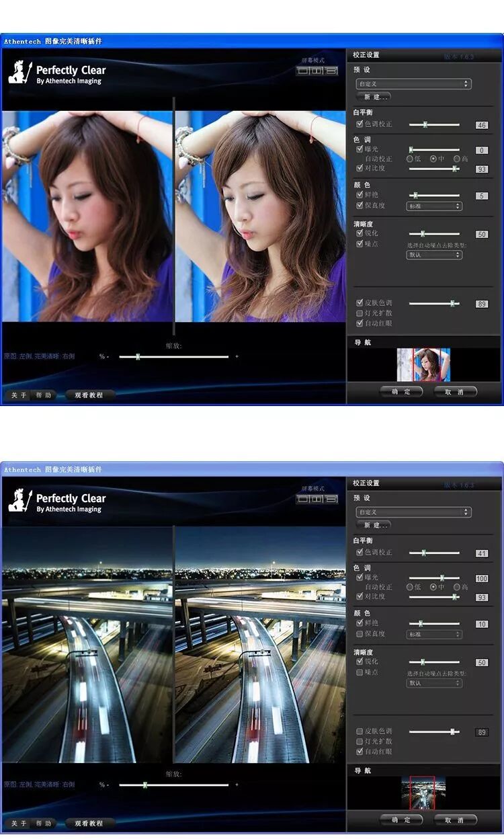Image resolution: width=504 pixels, height=839 pixels.
Task: Click 皮肤色调 slider in portrait window
Action: click(434, 303)
